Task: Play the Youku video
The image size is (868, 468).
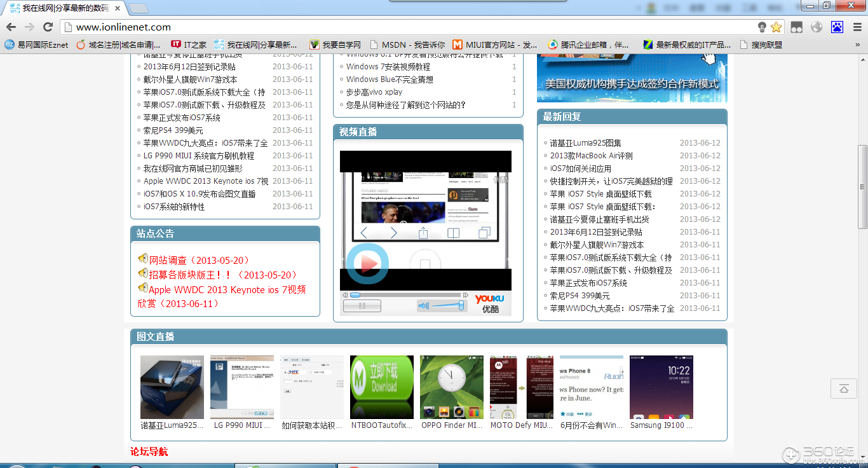Action: pos(367,263)
